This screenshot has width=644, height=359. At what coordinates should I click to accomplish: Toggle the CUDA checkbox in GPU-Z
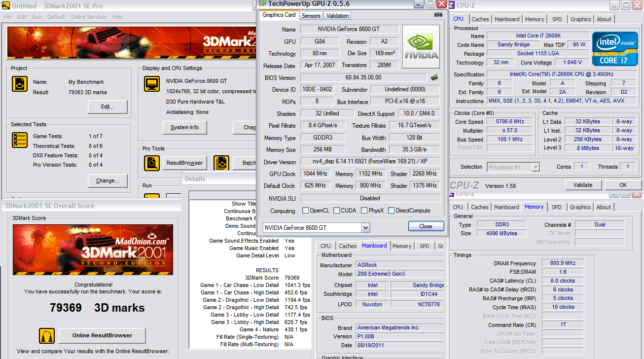[336, 211]
